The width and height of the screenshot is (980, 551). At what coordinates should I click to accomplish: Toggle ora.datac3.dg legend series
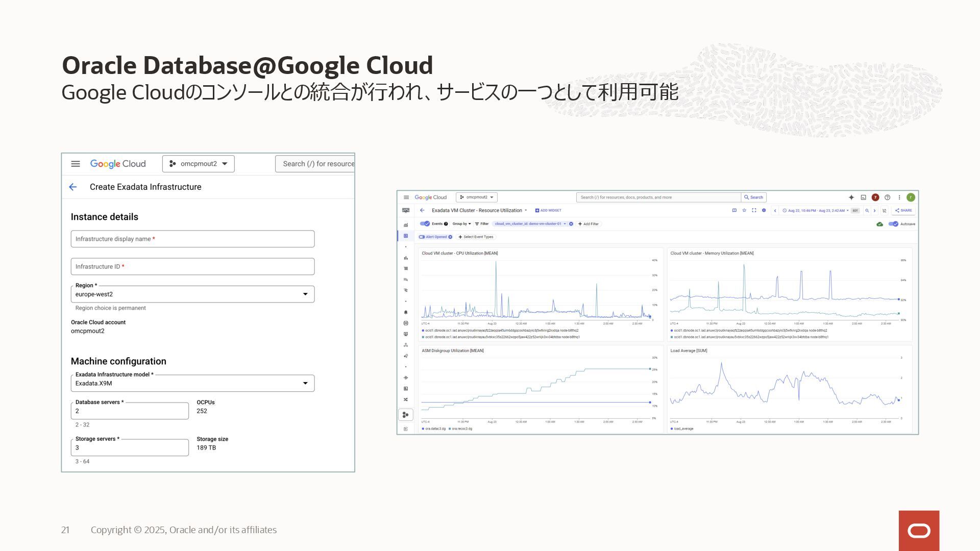point(434,429)
